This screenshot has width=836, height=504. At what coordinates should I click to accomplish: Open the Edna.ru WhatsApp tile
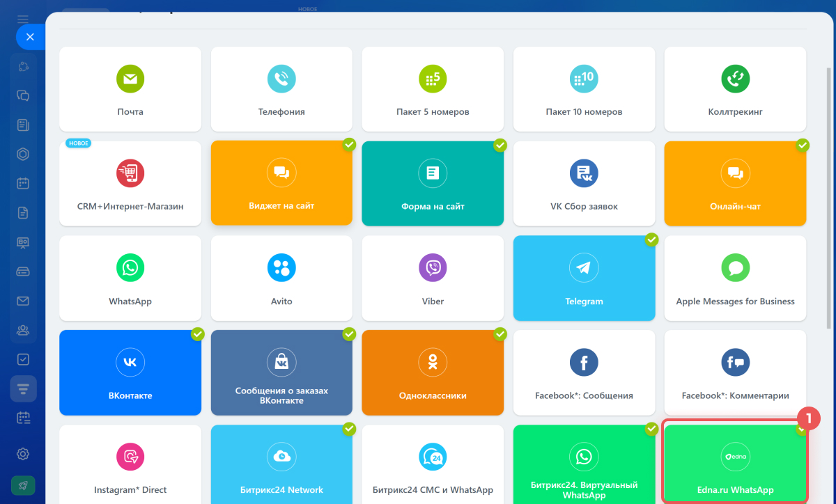point(735,464)
